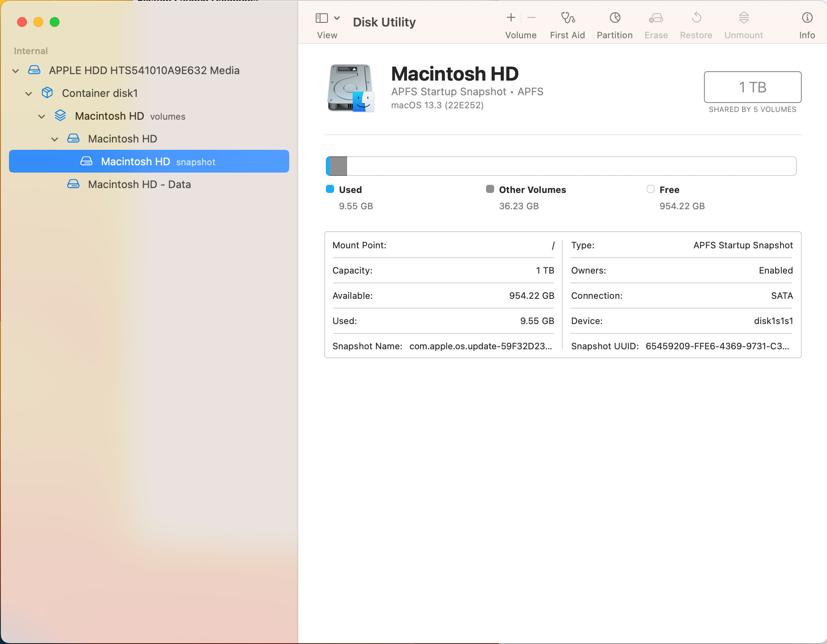Image resolution: width=827 pixels, height=644 pixels.
Task: Click the Erase toolbar icon
Action: click(656, 18)
